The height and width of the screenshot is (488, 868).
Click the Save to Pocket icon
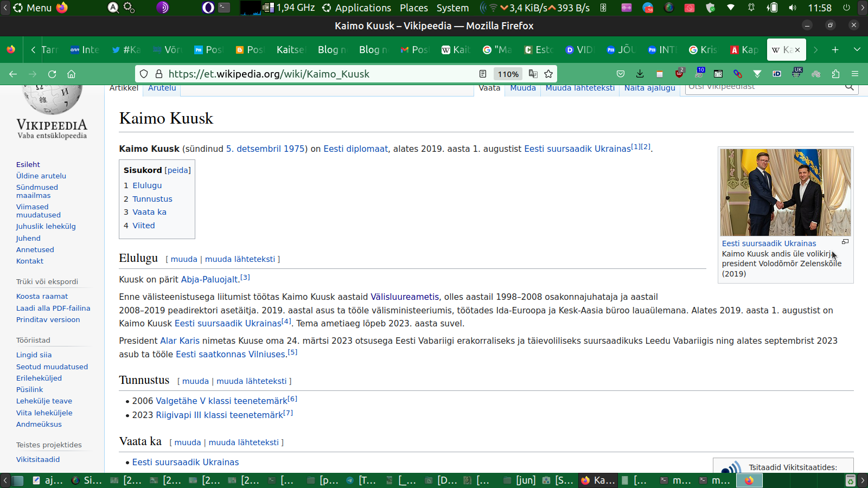point(621,74)
